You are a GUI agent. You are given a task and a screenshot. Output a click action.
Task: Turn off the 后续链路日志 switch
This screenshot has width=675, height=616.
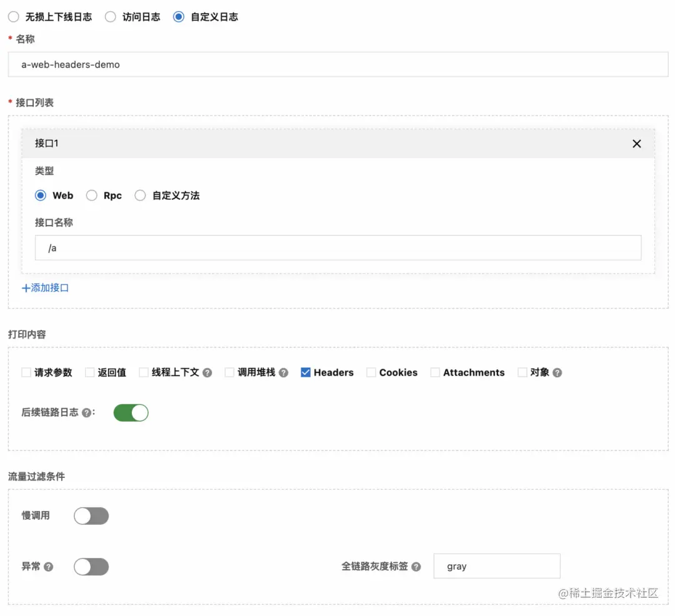(131, 412)
